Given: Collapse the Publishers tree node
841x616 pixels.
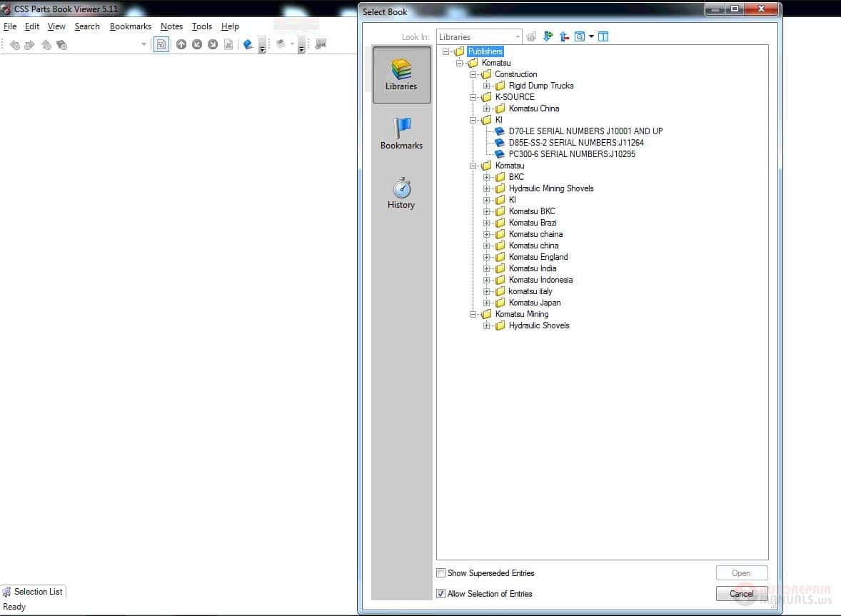Looking at the screenshot, I should (x=445, y=51).
